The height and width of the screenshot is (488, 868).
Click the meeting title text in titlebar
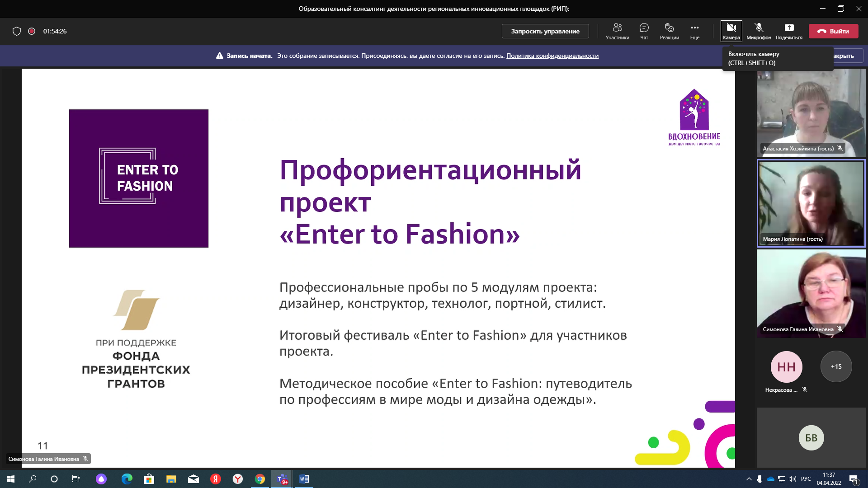(x=434, y=9)
